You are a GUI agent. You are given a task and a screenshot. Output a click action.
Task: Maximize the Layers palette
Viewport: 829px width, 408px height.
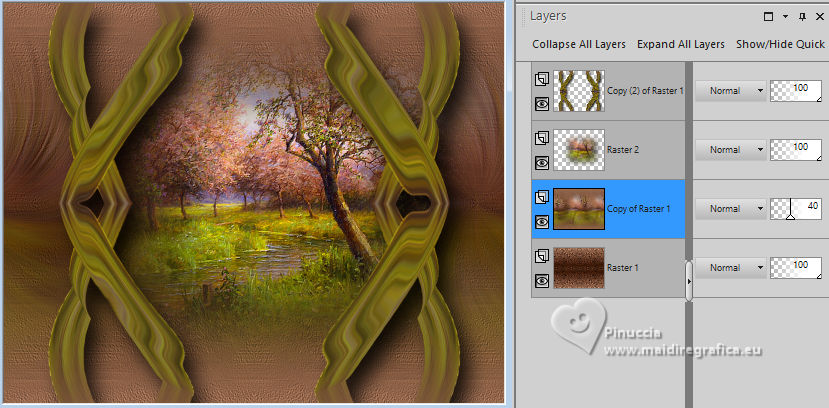(x=768, y=17)
